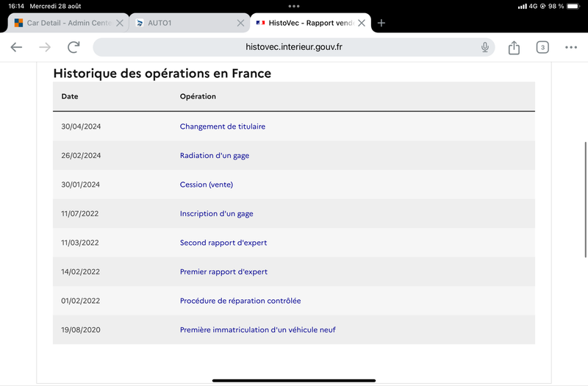
Task: Open a new tab with plus icon
Action: pyautogui.click(x=381, y=23)
